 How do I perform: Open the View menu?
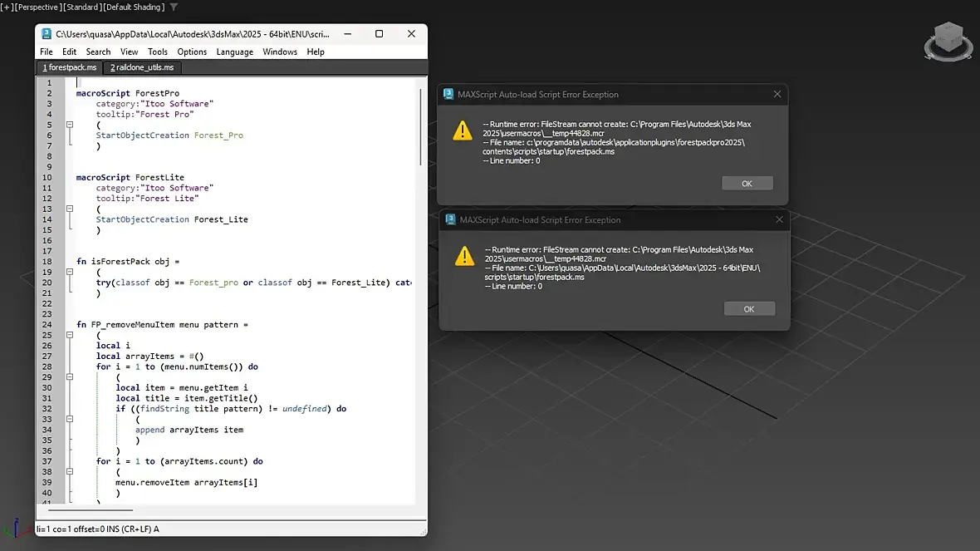click(x=130, y=52)
